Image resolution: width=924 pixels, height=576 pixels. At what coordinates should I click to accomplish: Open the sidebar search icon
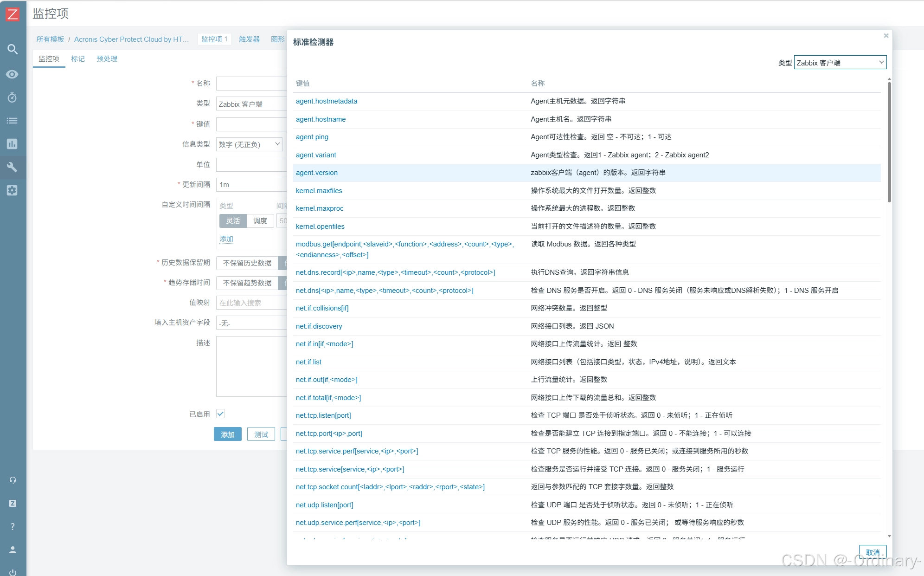(x=13, y=49)
